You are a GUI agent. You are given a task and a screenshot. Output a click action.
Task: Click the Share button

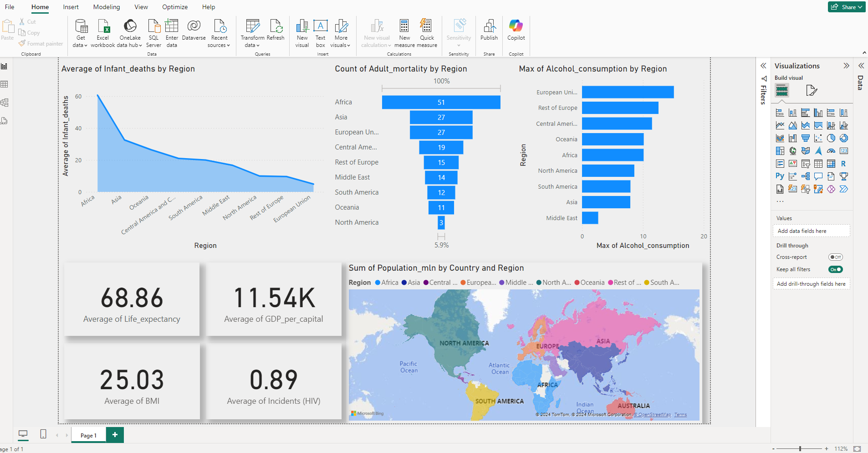tap(846, 7)
